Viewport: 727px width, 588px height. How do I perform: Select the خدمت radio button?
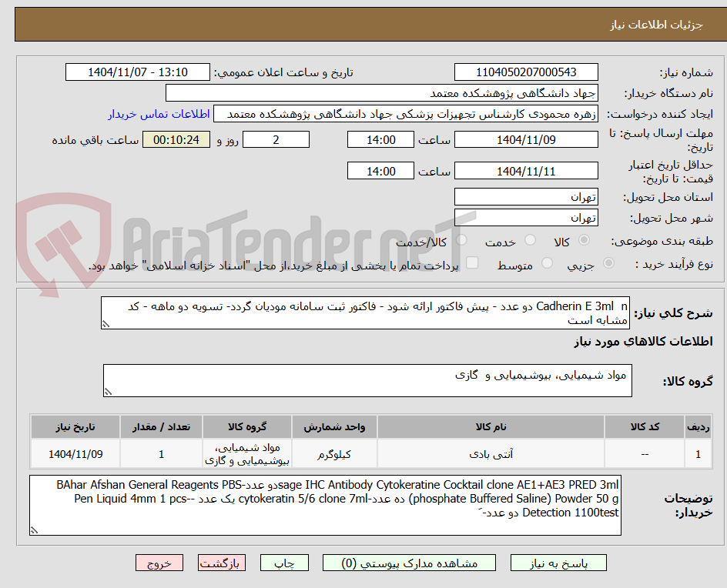click(530, 240)
